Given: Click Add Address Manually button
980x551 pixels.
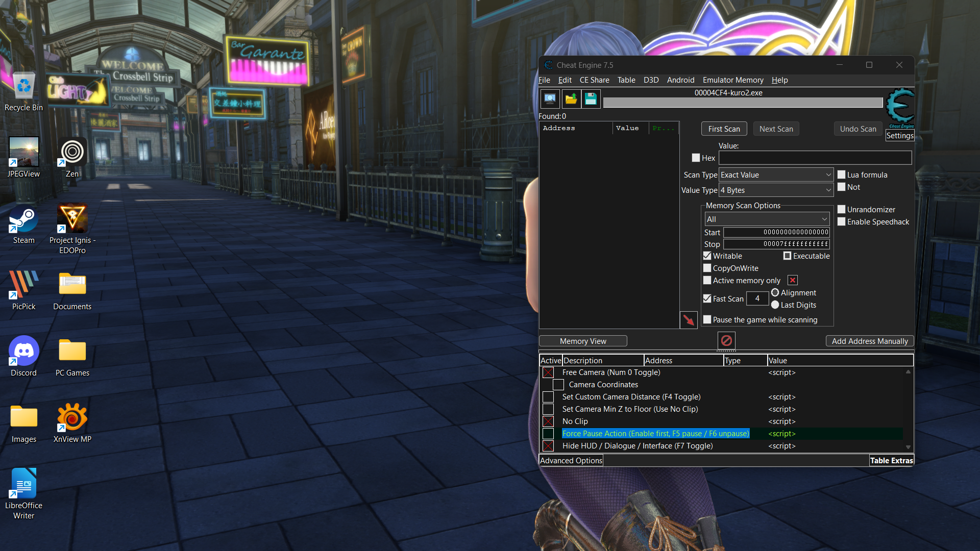Looking at the screenshot, I should click(x=870, y=341).
